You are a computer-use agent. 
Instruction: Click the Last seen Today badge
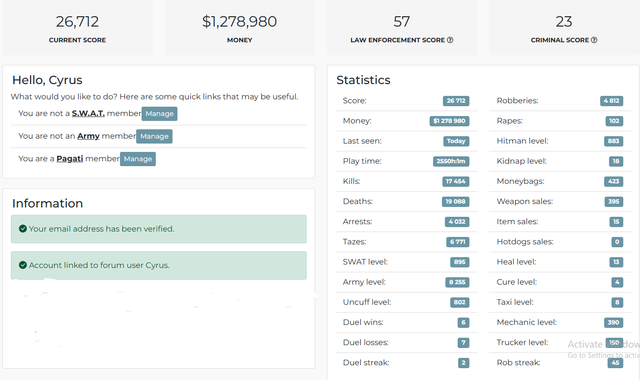click(x=456, y=141)
